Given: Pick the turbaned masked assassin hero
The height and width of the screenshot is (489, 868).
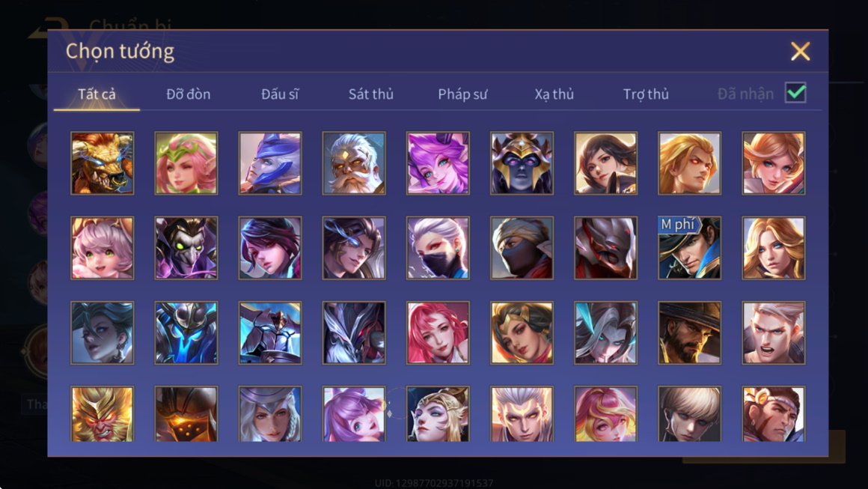Looking at the screenshot, I should click(x=522, y=248).
